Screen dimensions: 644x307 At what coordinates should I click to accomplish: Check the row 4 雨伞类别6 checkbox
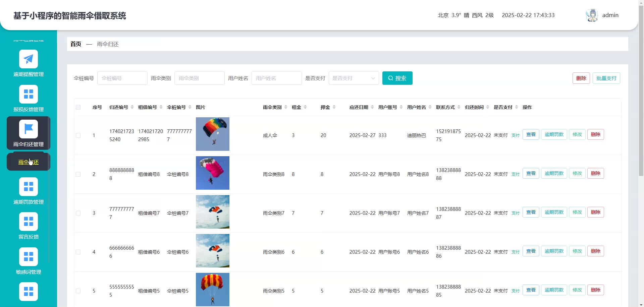[78, 252]
